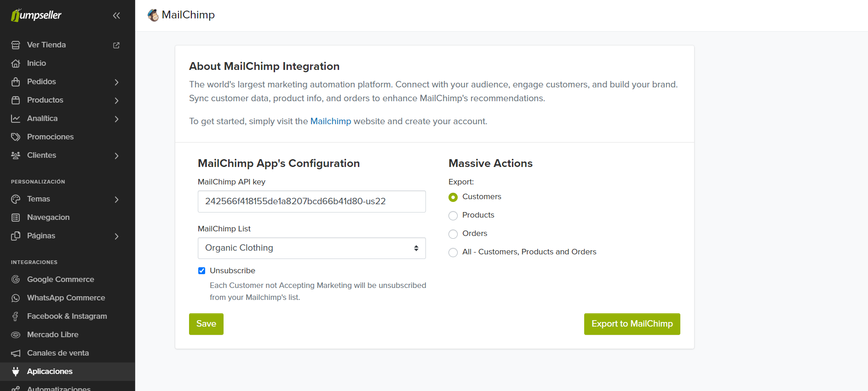Expand the Productos submenu chevron
The height and width of the screenshot is (391, 868).
[116, 100]
